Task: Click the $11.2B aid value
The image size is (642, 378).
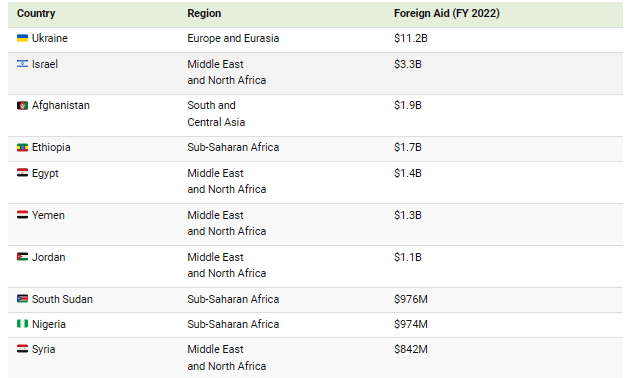Action: 411,38
